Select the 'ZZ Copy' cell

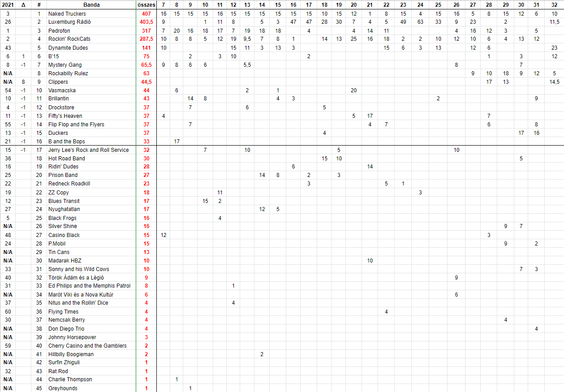(91, 193)
